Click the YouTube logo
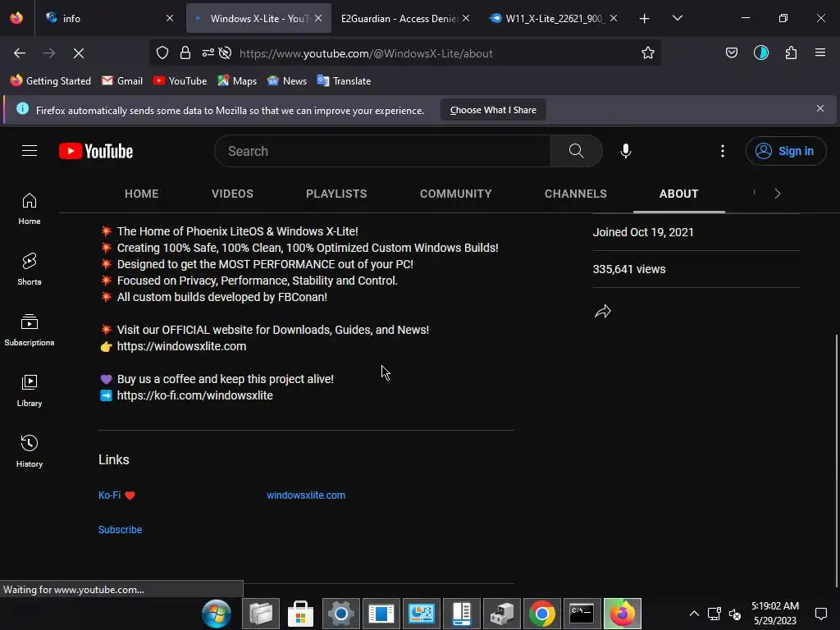Viewport: 840px width, 630px height. [x=96, y=151]
